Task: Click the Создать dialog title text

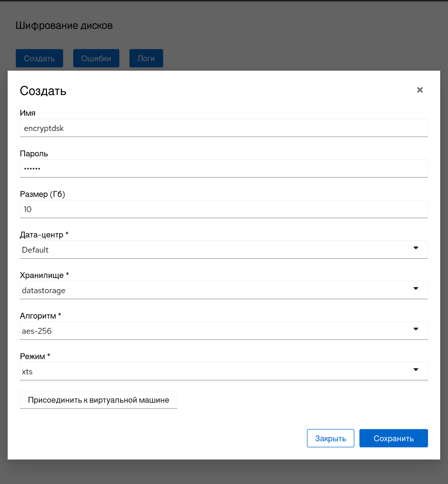Action: [x=43, y=91]
